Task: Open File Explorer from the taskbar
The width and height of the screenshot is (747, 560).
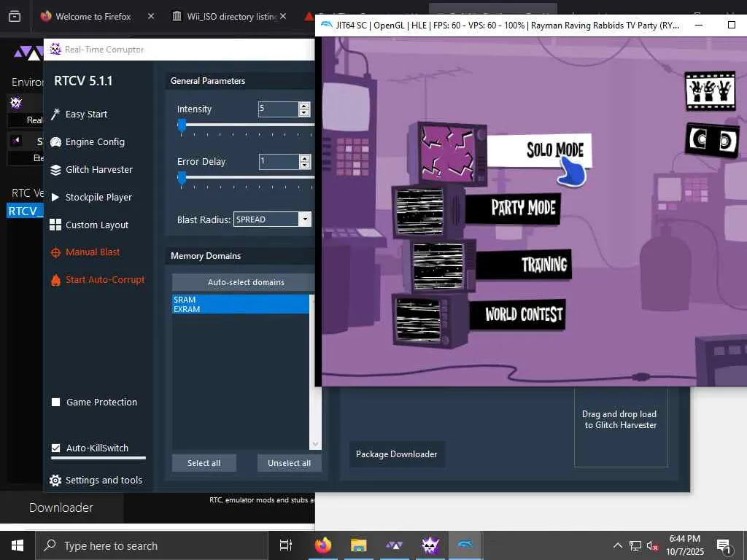Action: click(358, 545)
